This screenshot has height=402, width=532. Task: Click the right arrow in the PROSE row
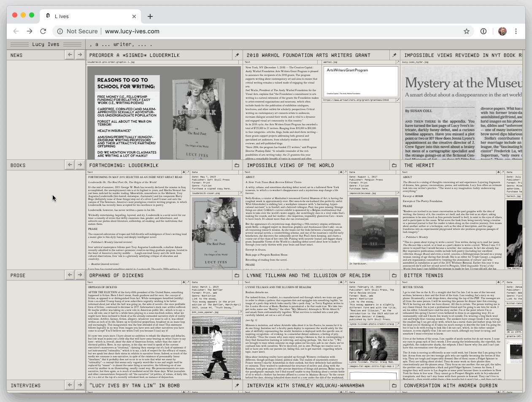[x=80, y=275]
